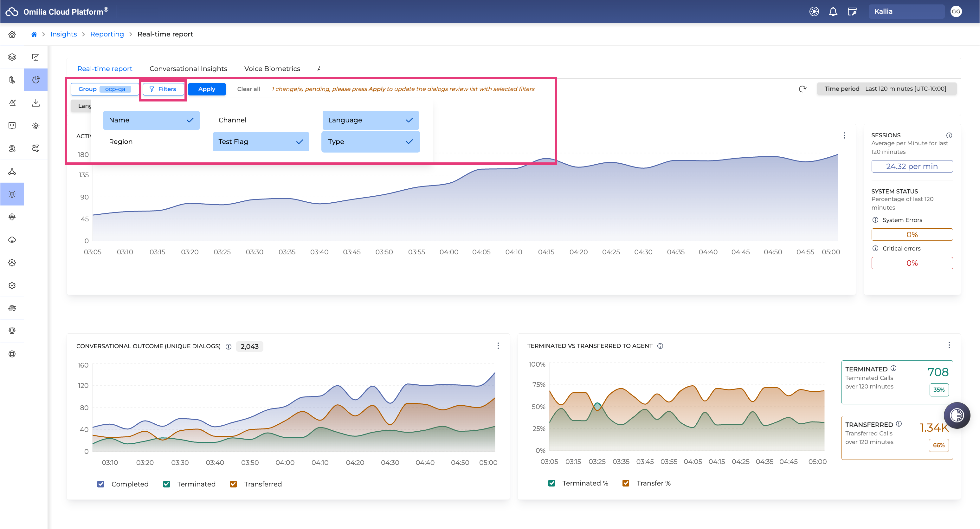
Task: Uncheck the Terminated % checkbox
Action: (x=551, y=483)
